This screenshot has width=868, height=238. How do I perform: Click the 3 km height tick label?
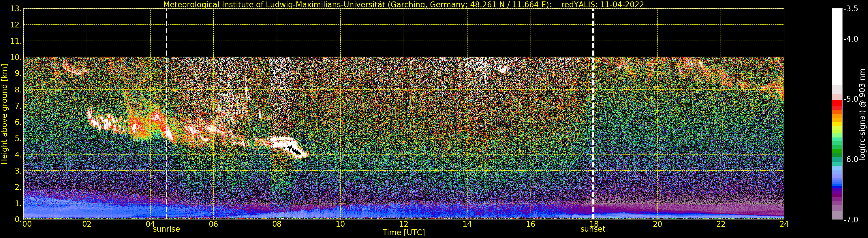point(18,171)
